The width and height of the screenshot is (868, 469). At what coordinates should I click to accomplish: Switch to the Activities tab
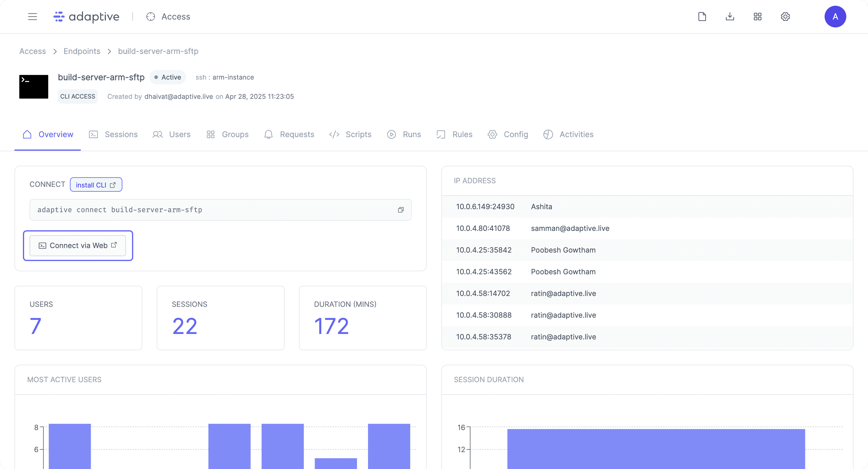tap(568, 134)
